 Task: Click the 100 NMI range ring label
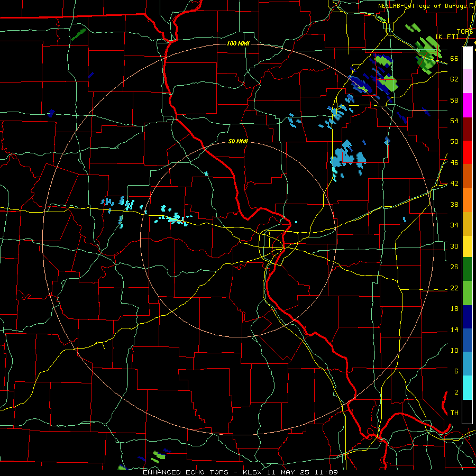pos(239,43)
